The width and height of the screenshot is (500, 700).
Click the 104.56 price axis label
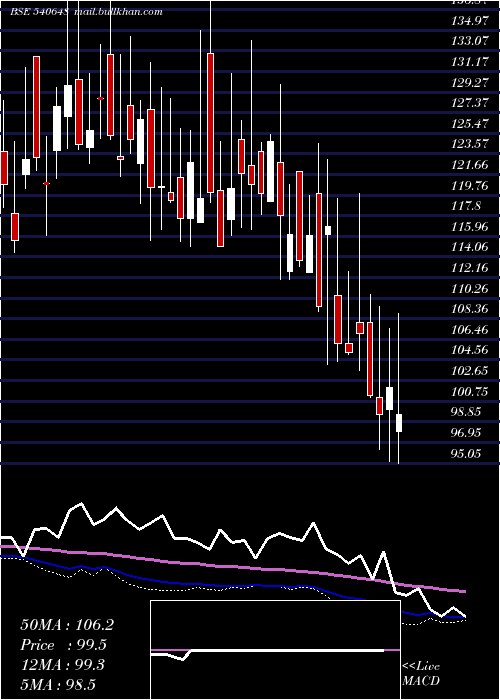click(470, 350)
